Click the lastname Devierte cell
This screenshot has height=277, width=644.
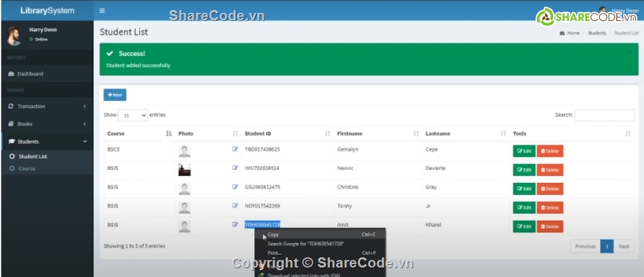[x=435, y=168]
